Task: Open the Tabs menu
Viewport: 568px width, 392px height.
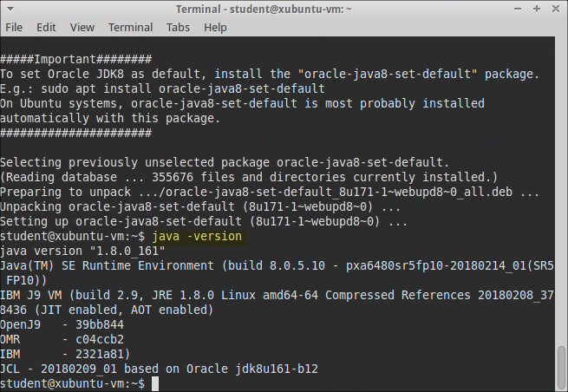Action: (178, 27)
